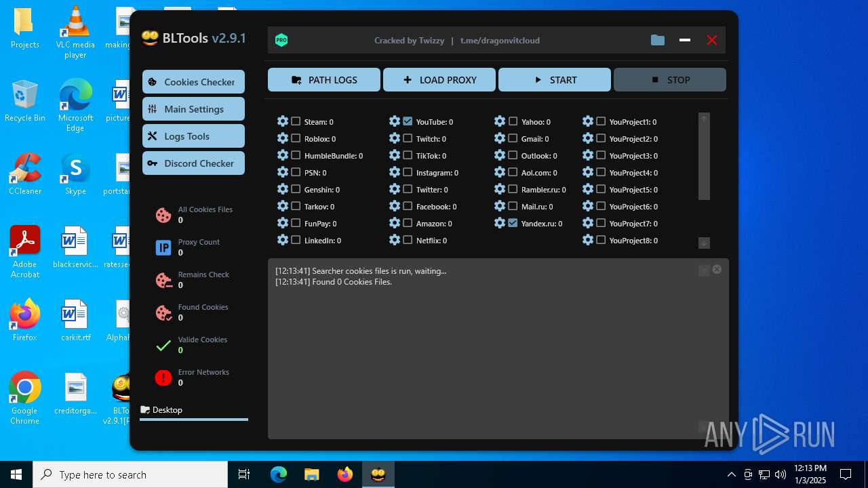Enable the FunPay checkbox
The width and height of the screenshot is (868, 488).
click(x=296, y=223)
